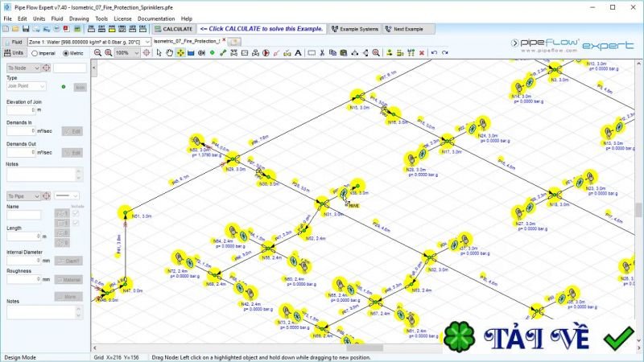Screen dimensions: 644x362
Task: Select the letter A text tool
Action: pyautogui.click(x=298, y=52)
